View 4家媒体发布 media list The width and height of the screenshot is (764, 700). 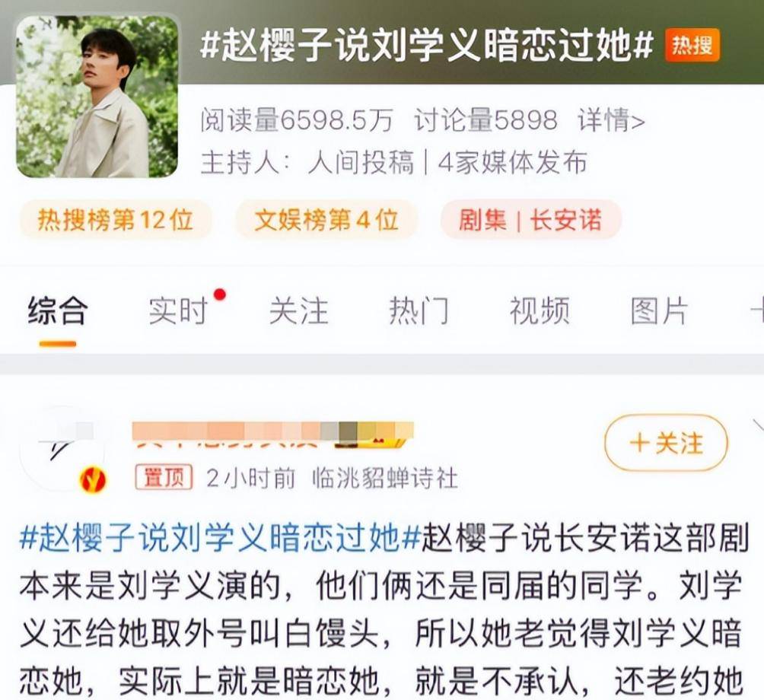pyautogui.click(x=512, y=162)
